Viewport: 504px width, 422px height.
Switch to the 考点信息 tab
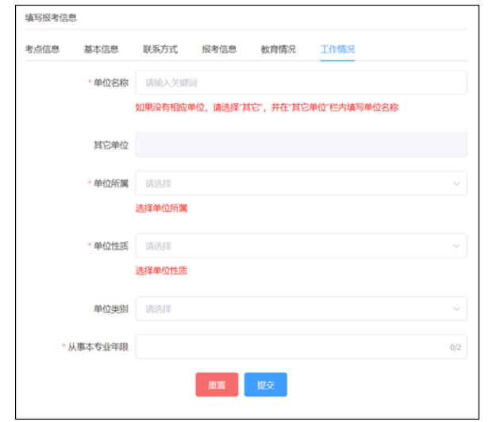point(42,49)
